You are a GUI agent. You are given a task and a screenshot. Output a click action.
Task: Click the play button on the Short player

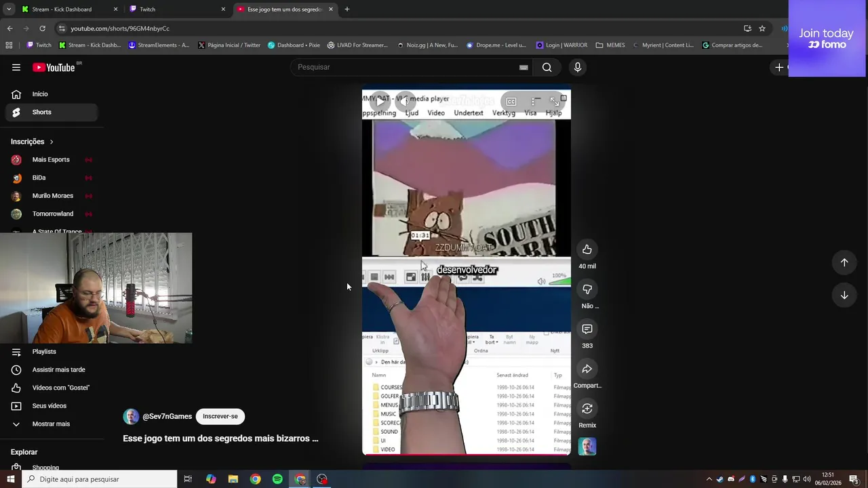click(x=380, y=102)
